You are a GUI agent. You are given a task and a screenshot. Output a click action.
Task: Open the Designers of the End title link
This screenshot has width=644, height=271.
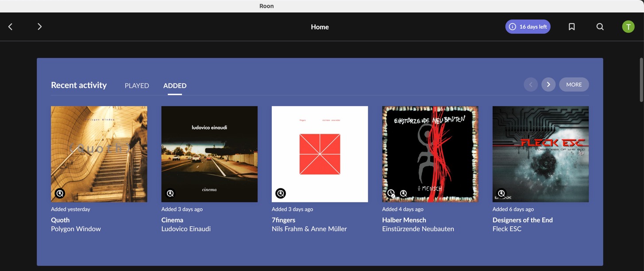(x=523, y=220)
